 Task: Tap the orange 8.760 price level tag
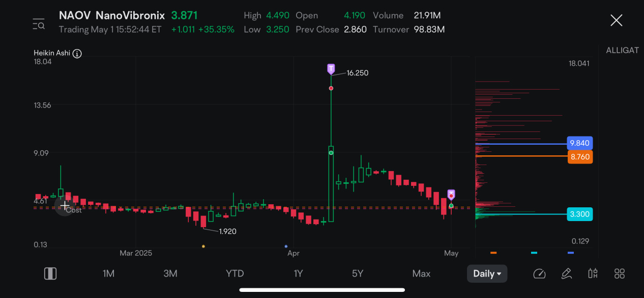pyautogui.click(x=580, y=157)
